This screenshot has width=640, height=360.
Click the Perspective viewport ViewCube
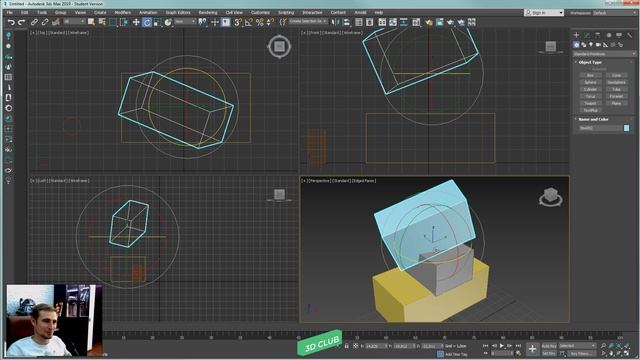coord(551,197)
